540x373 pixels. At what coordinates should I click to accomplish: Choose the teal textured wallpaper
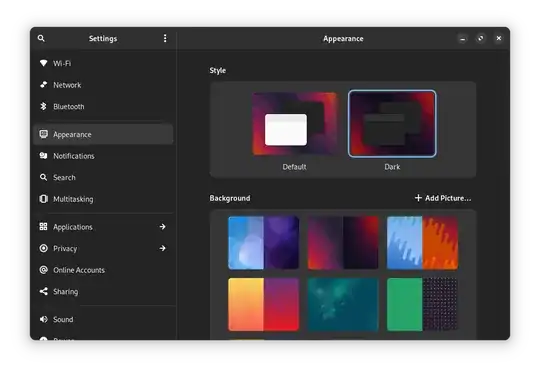[x=343, y=304]
